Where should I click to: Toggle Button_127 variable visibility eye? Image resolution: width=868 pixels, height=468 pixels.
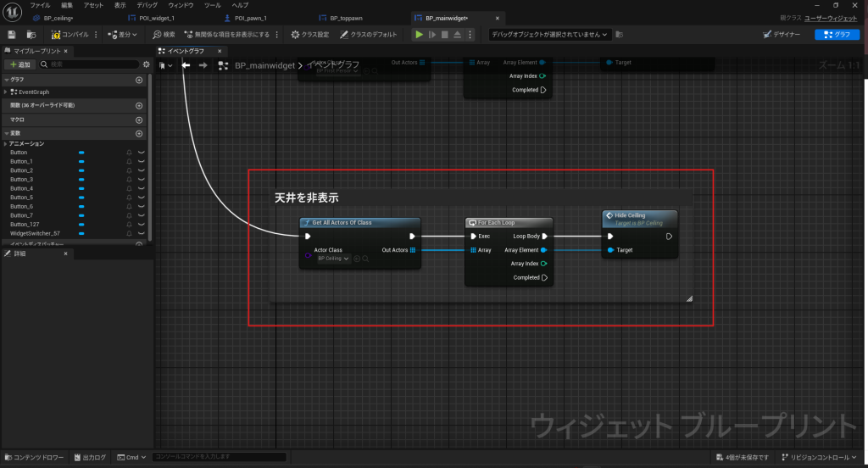[x=142, y=225]
